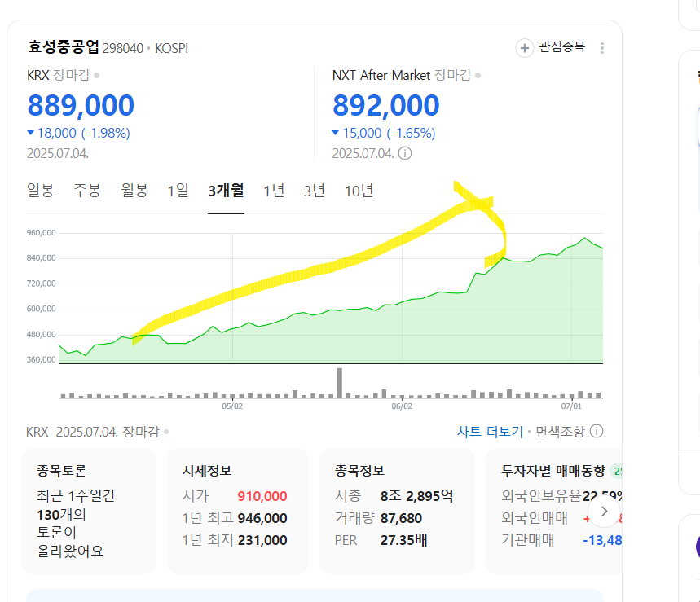Click the 06/02 date axis label
The image size is (700, 602).
(x=402, y=406)
